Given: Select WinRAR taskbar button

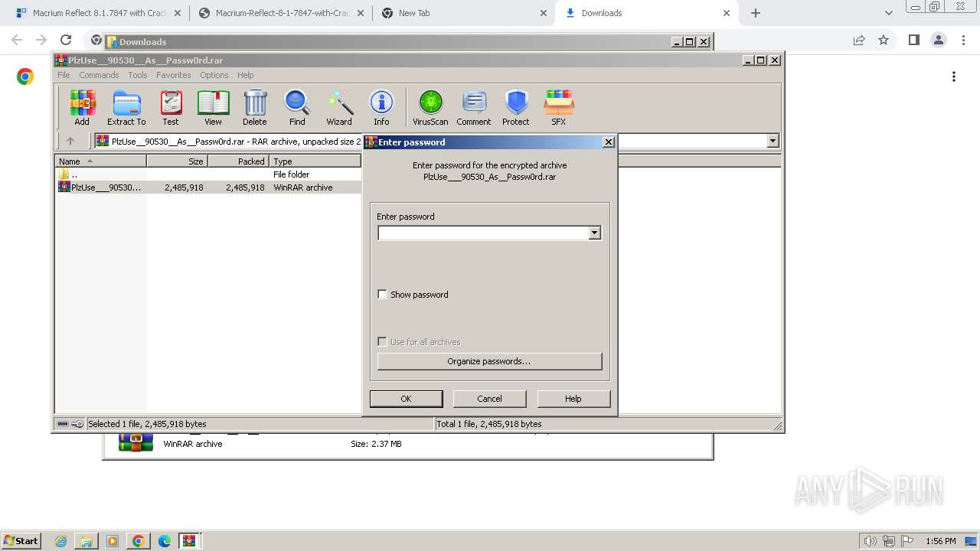Looking at the screenshot, I should (x=189, y=541).
